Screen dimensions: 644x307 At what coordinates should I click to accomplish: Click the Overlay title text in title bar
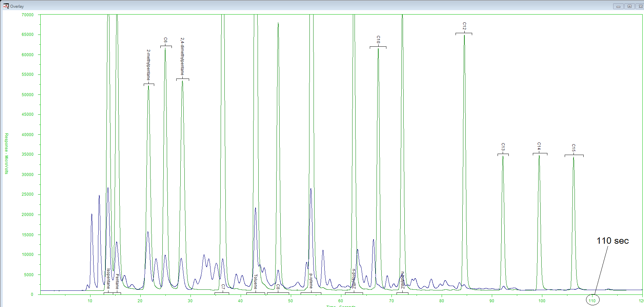point(17,6)
